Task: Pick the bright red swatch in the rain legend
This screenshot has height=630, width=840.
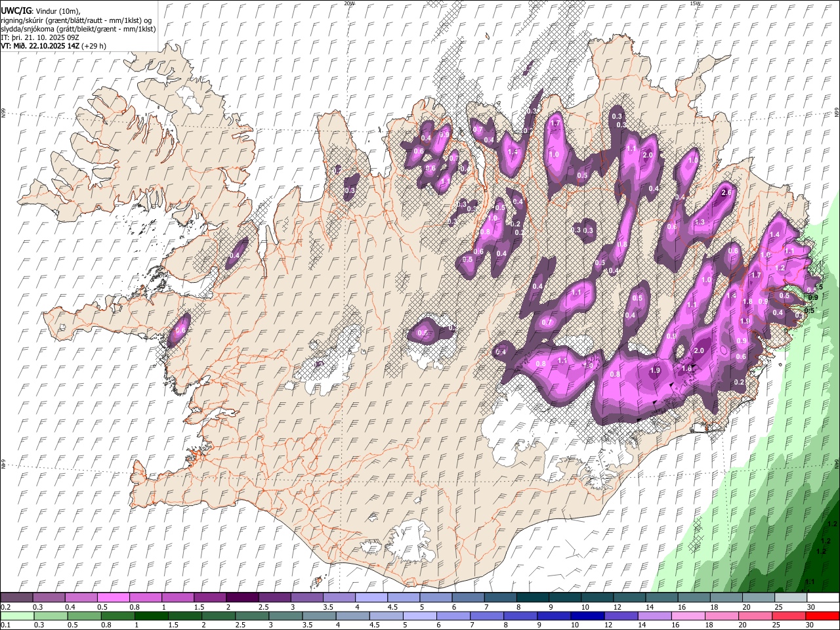Action: (x=822, y=616)
